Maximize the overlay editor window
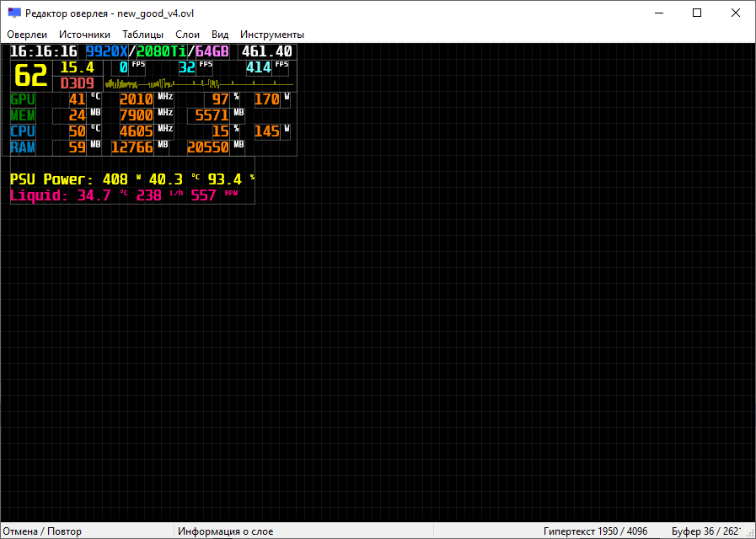 pos(697,13)
